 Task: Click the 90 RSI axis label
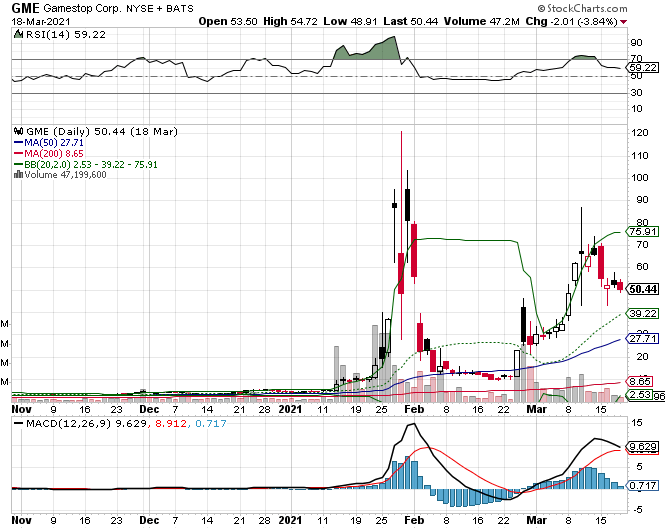(636, 42)
